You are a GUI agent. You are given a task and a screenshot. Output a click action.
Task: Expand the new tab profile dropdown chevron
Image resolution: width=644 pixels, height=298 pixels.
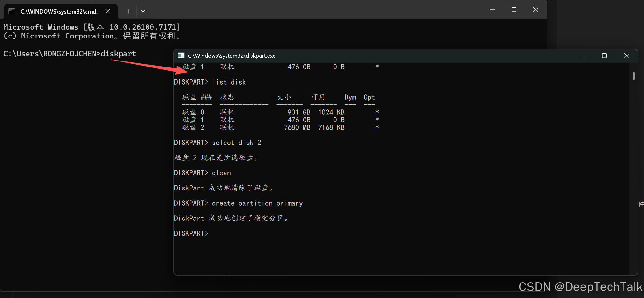143,11
